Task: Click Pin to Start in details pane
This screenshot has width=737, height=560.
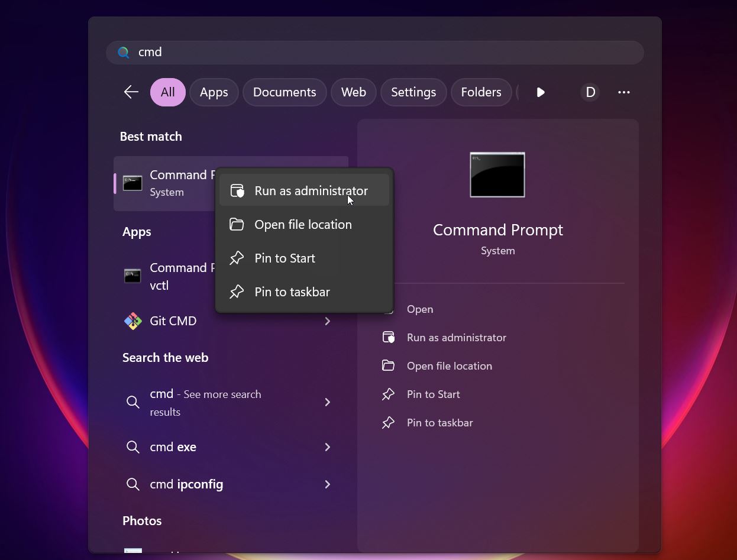Action: [434, 394]
